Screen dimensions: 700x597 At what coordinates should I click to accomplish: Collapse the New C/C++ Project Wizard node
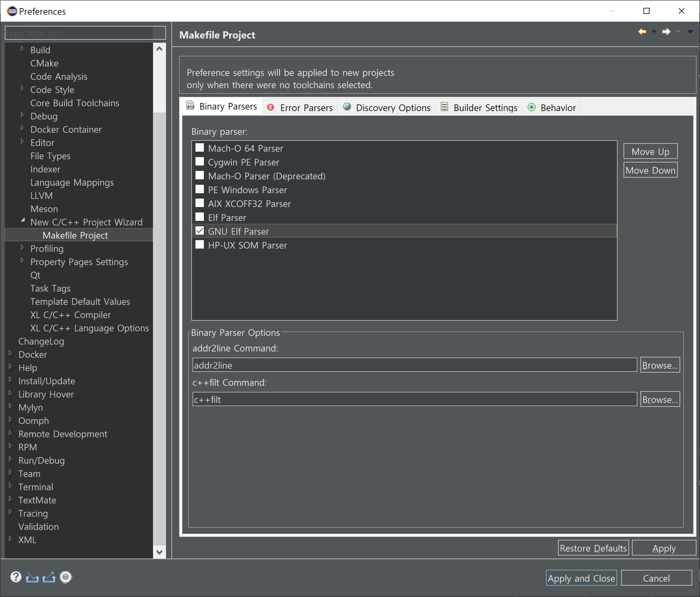point(23,220)
